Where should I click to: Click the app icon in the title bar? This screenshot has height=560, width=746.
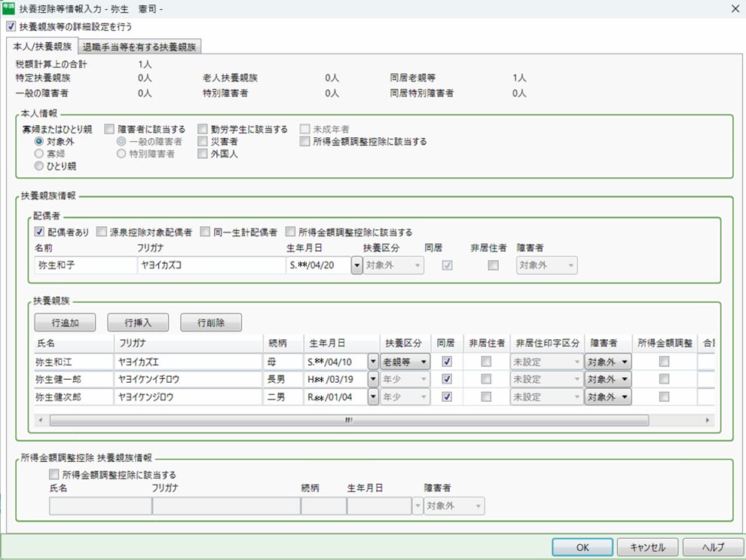[9, 8]
